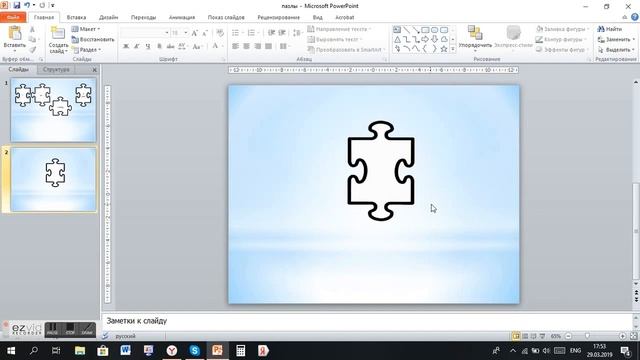
Task: Switch to the Дизайн tab
Action: pyautogui.click(x=109, y=17)
